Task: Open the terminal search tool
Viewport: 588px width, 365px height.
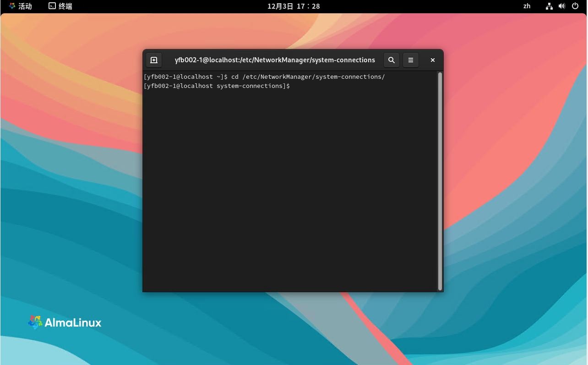Action: [x=392, y=60]
